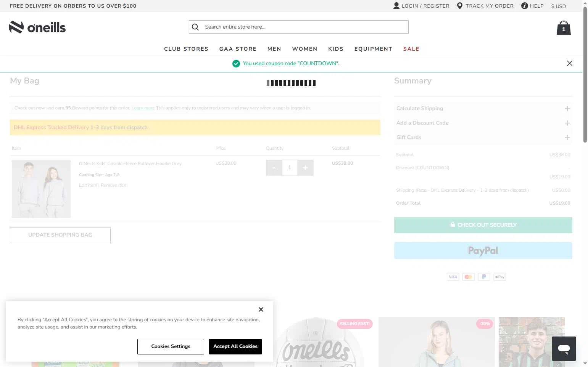Open Club Stores menu
Image resolution: width=588 pixels, height=367 pixels.
coord(186,49)
